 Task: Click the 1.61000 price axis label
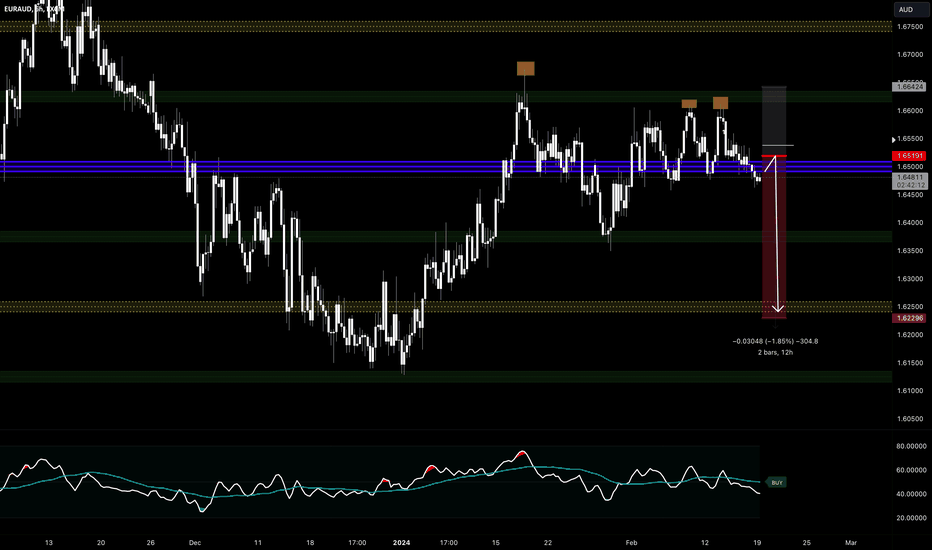pos(909,391)
